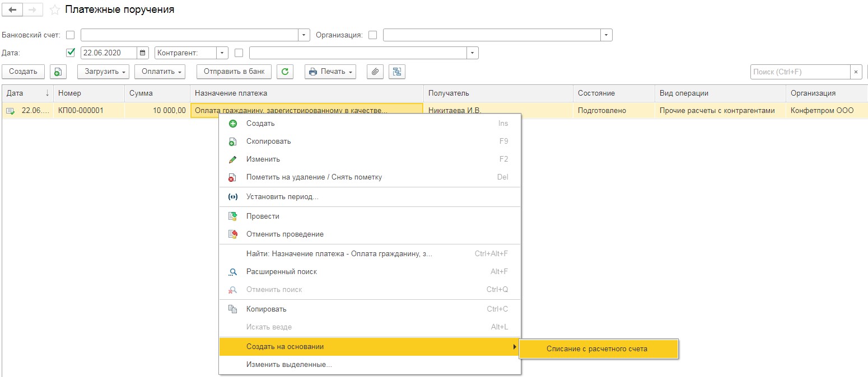Click the copy-document icon next to Создать

pos(58,72)
